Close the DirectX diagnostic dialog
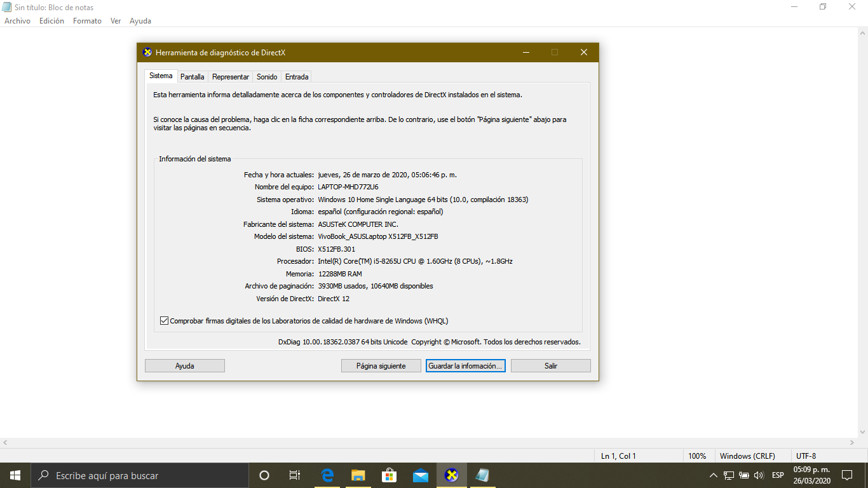Screen dimensions: 868x488 coord(584,52)
